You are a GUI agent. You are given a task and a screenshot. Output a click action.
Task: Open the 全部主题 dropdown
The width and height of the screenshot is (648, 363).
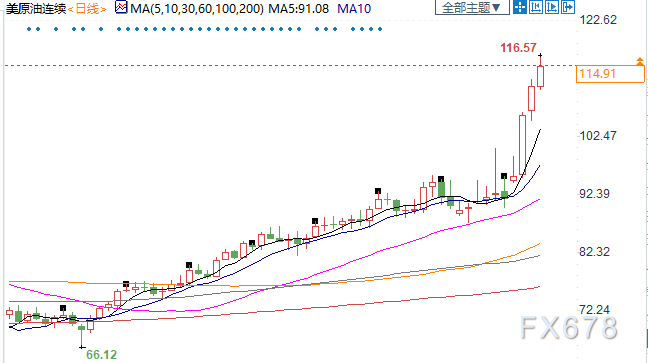pos(472,7)
